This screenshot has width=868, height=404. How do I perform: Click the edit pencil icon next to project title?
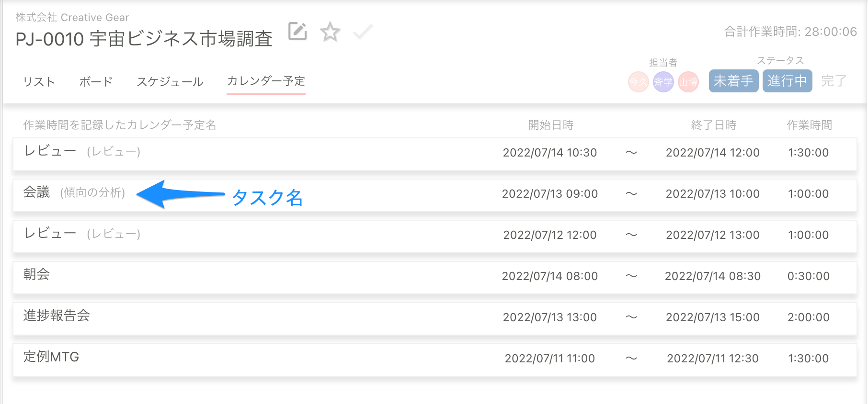click(x=297, y=32)
